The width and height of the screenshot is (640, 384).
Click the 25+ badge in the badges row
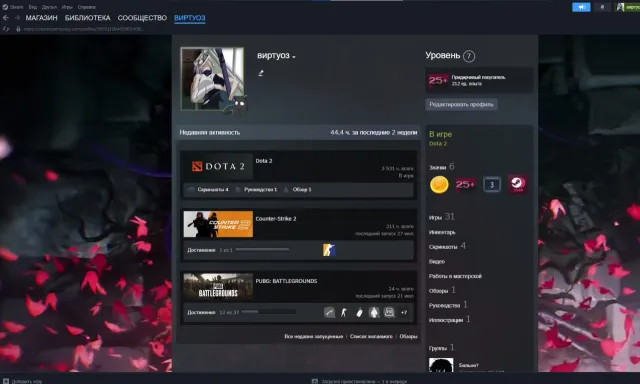pyautogui.click(x=465, y=184)
